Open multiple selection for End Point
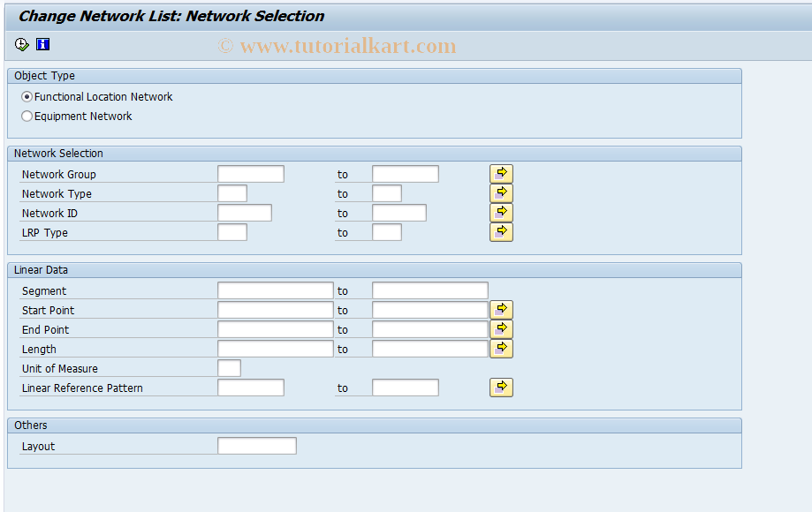 click(500, 328)
